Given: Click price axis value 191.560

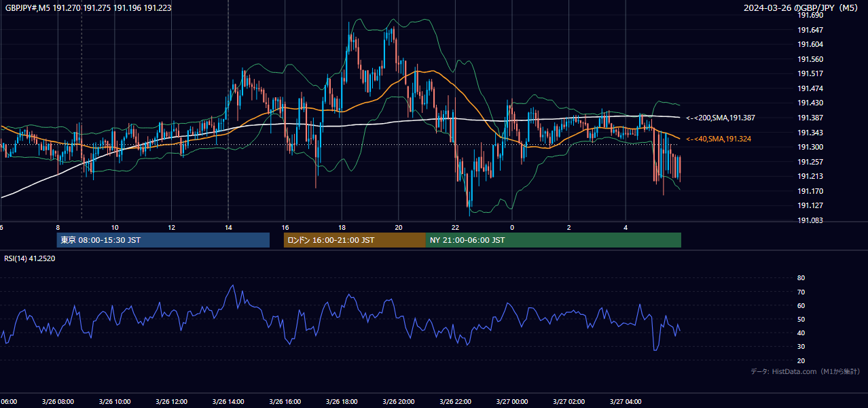Looking at the screenshot, I should point(810,59).
